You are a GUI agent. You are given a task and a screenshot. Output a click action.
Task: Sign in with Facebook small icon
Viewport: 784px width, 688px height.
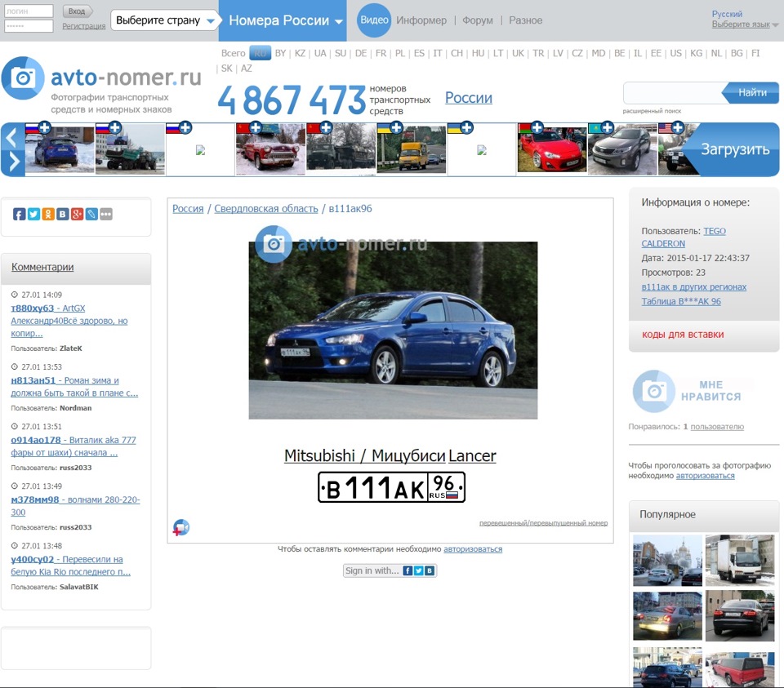click(x=408, y=570)
